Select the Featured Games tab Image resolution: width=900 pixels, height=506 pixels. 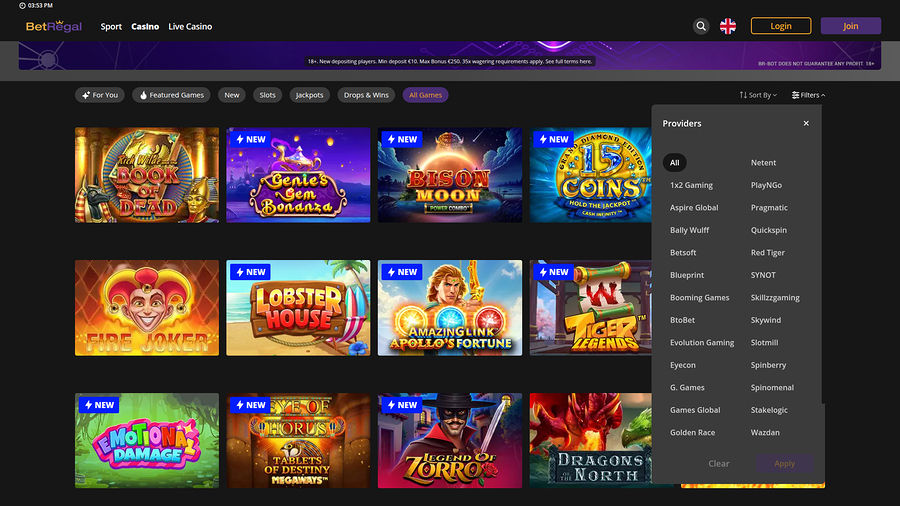171,95
